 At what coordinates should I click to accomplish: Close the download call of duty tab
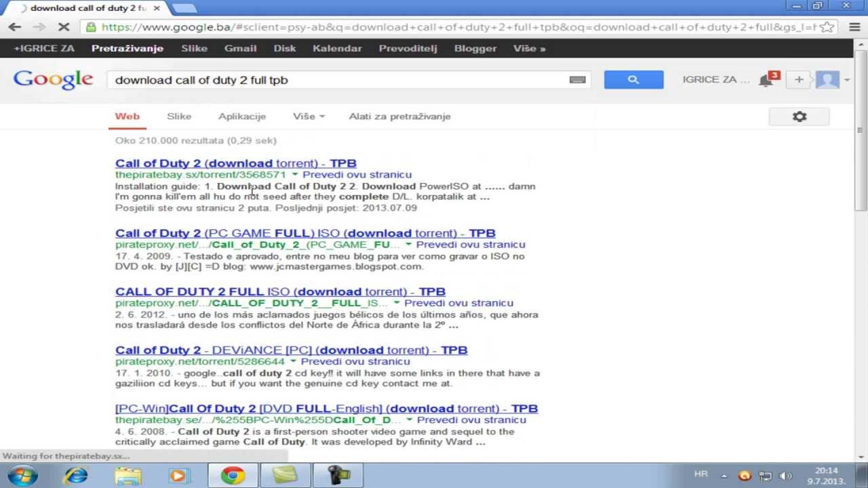coord(157,8)
